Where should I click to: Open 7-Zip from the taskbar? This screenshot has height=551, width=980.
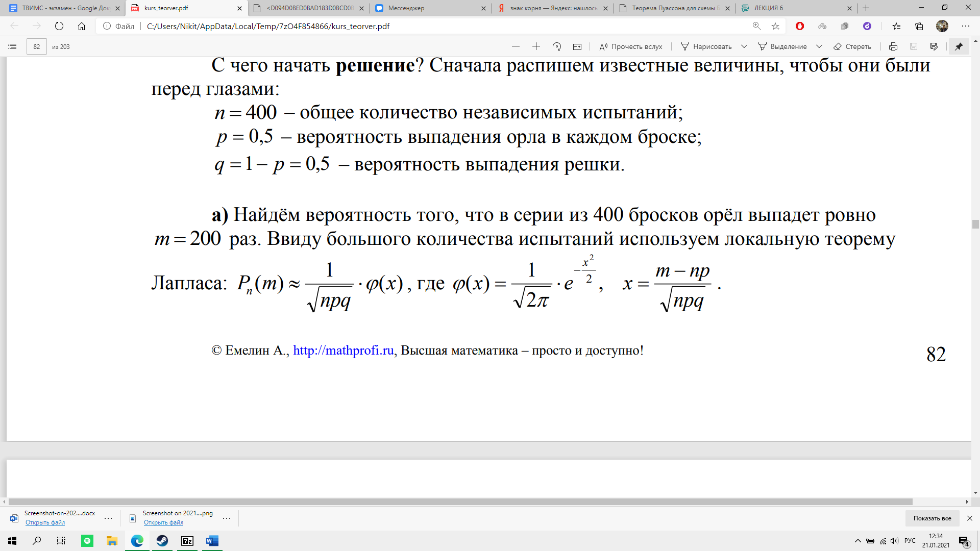187,541
